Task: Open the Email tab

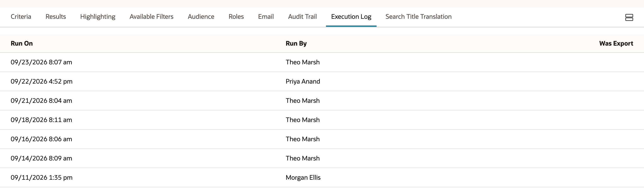Action: coord(266,17)
